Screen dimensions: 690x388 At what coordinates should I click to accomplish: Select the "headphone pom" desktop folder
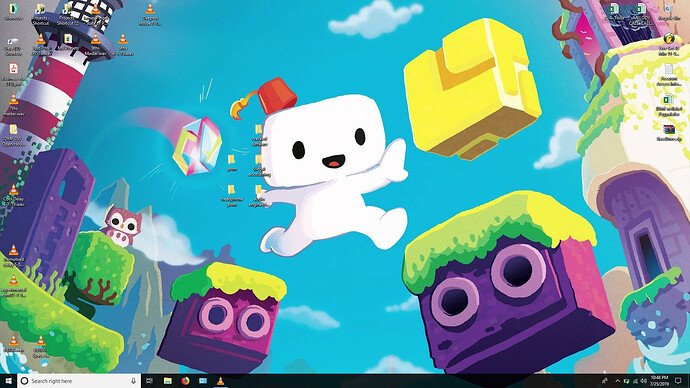(x=231, y=195)
